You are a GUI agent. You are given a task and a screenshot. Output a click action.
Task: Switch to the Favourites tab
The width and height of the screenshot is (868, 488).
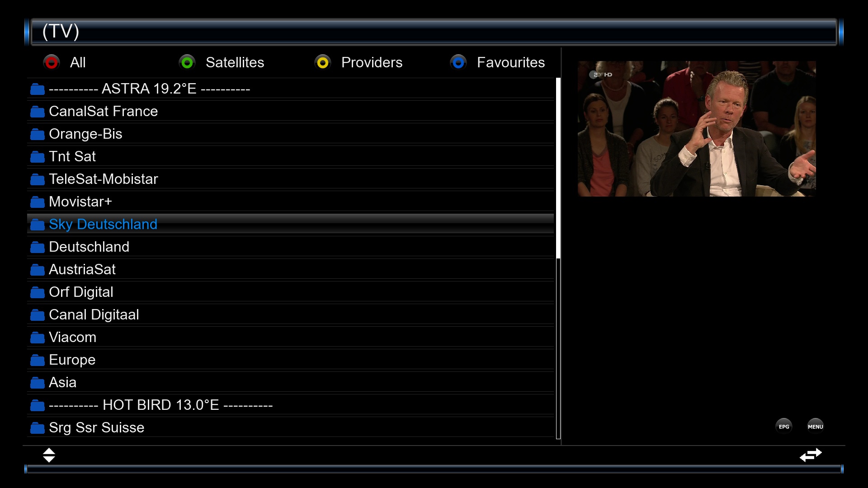point(511,62)
